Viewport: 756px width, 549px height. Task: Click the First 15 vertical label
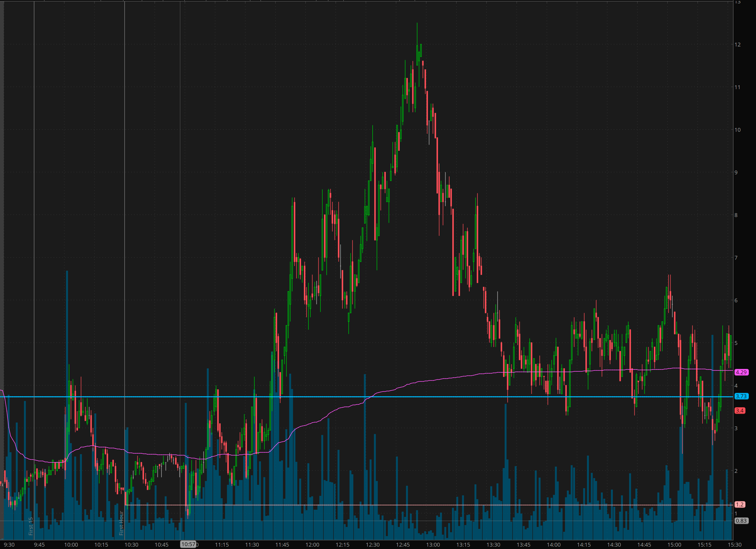coord(31,526)
